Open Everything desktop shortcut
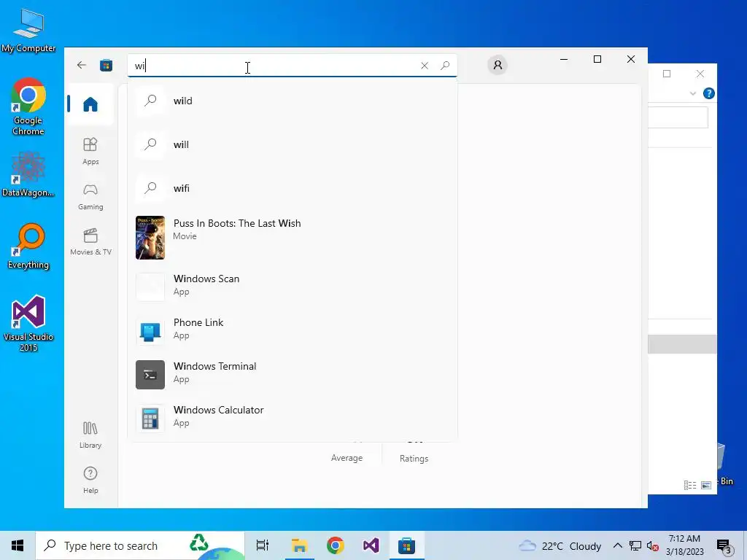 (x=28, y=246)
